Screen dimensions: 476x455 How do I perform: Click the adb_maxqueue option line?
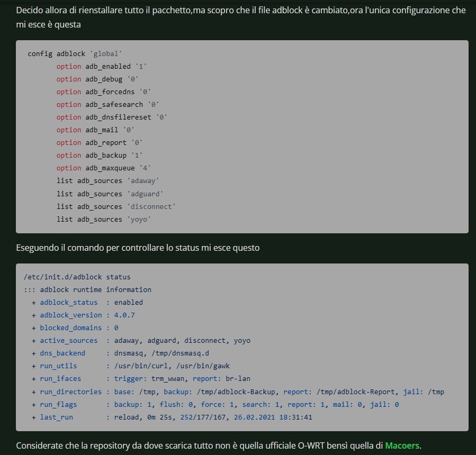pos(103,168)
